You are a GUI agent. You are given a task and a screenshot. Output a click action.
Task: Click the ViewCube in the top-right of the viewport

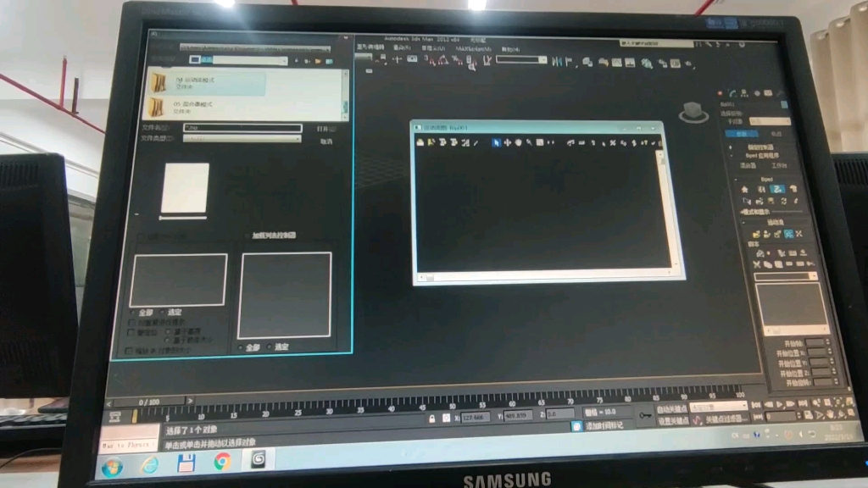[691, 110]
